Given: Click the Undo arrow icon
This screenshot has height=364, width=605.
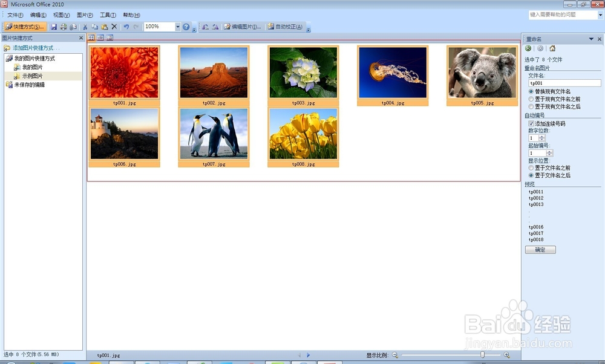Looking at the screenshot, I should tap(126, 27).
